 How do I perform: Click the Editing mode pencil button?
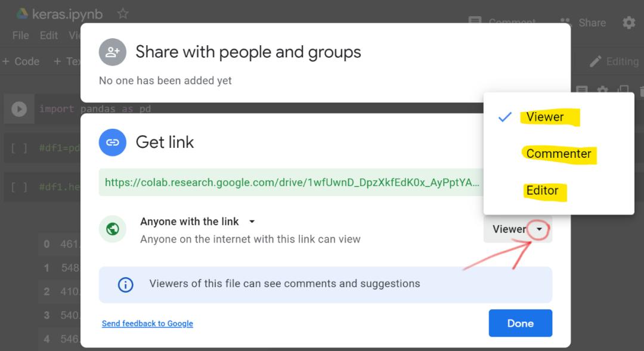614,61
